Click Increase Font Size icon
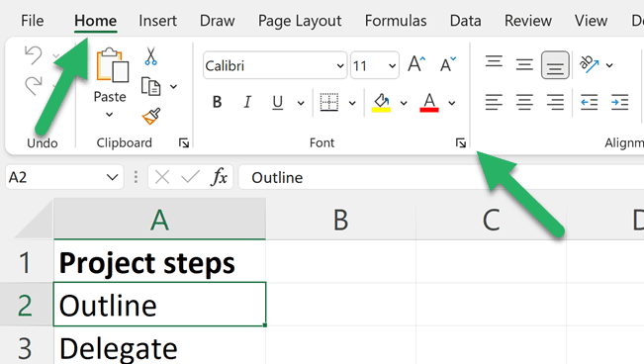The image size is (644, 364). [x=416, y=64]
